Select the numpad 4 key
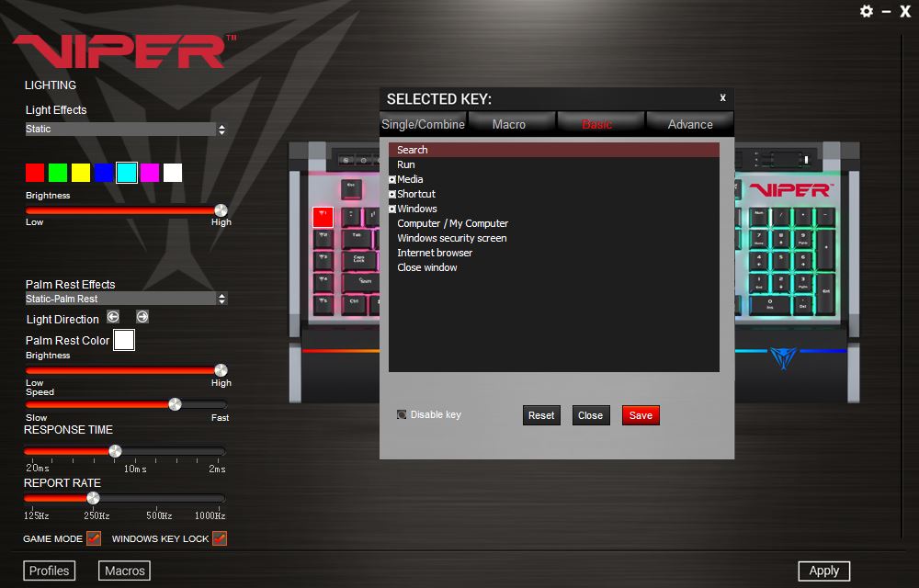Viewport: 919px width, 588px height. (759, 261)
